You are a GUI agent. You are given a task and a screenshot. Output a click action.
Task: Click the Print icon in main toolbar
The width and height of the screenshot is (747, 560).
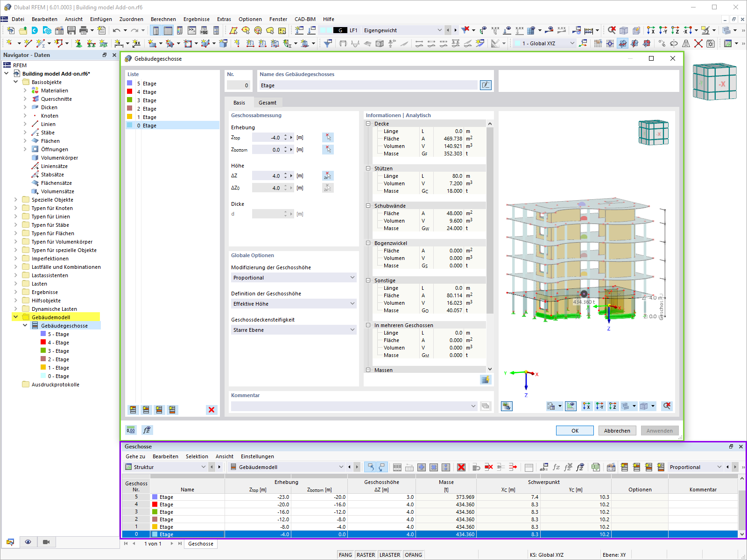pyautogui.click(x=84, y=30)
